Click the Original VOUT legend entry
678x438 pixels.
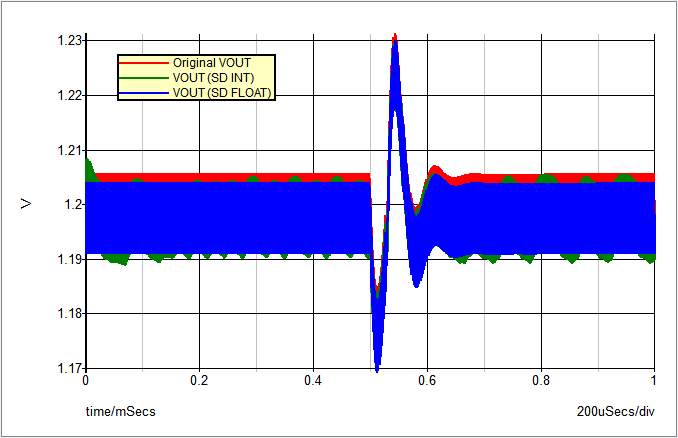click(x=211, y=63)
